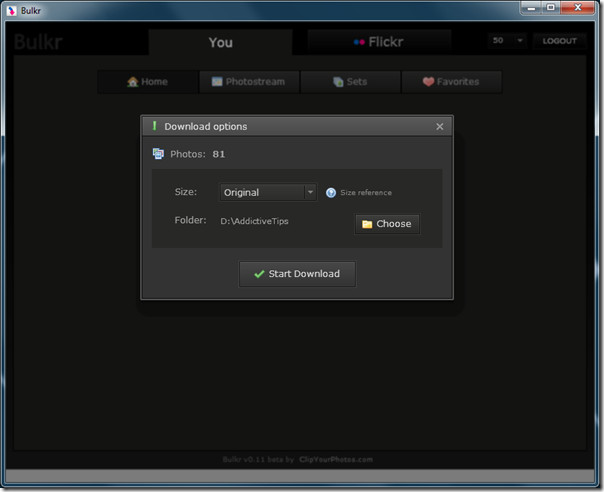
Task: Click the house icon on Home
Action: pos(133,82)
